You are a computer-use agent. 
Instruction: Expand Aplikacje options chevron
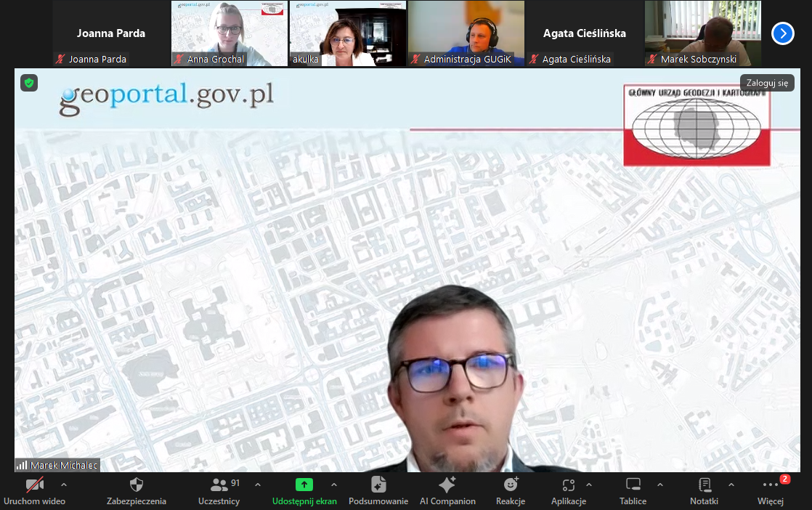[589, 485]
